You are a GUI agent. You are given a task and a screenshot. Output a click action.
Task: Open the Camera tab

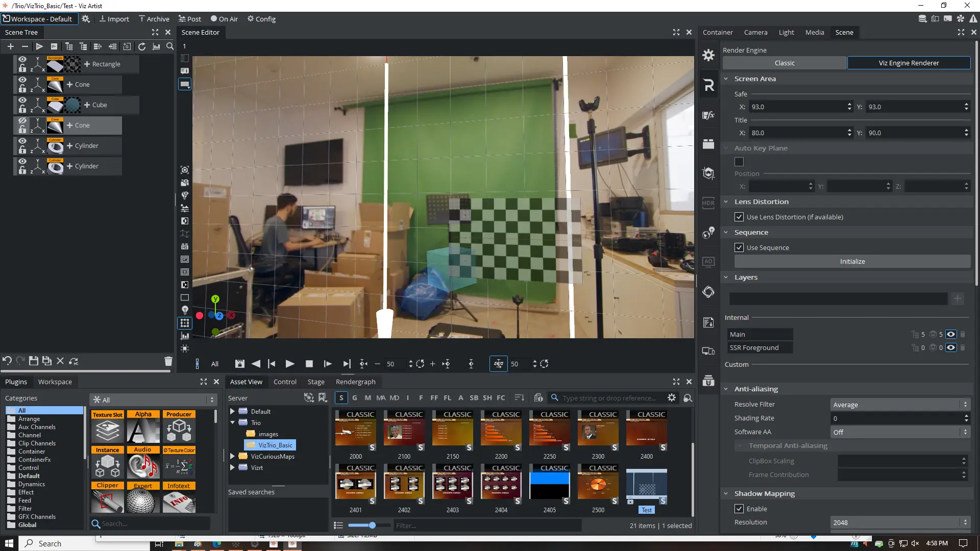pyautogui.click(x=755, y=32)
